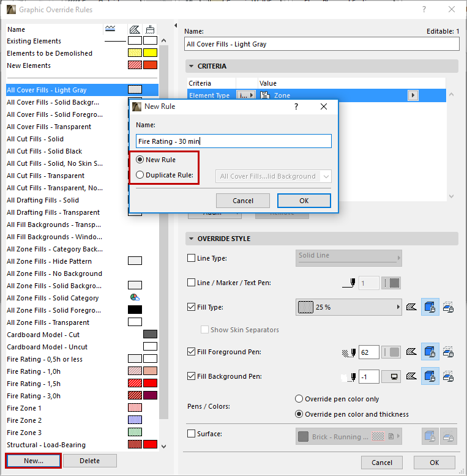
Task: Click the Fill Foreground Pen color swatch
Action: coord(391,352)
